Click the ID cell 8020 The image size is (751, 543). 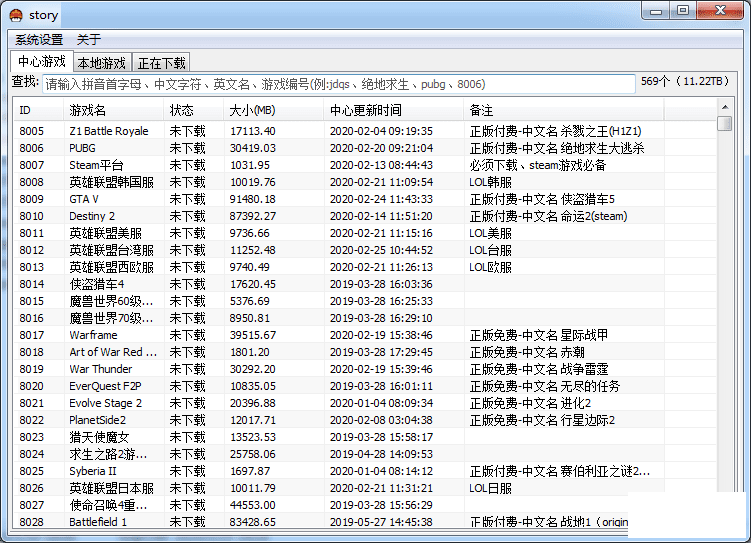32,386
